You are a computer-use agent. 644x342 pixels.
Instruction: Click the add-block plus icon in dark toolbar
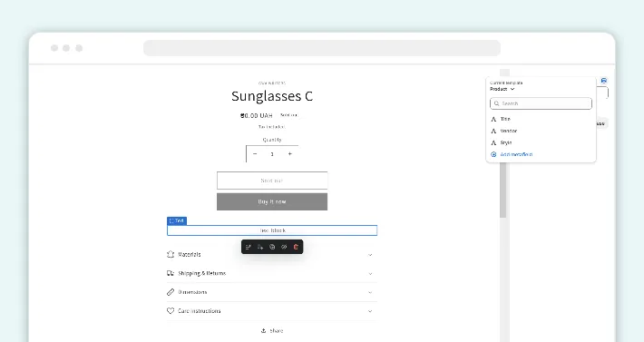coord(260,247)
